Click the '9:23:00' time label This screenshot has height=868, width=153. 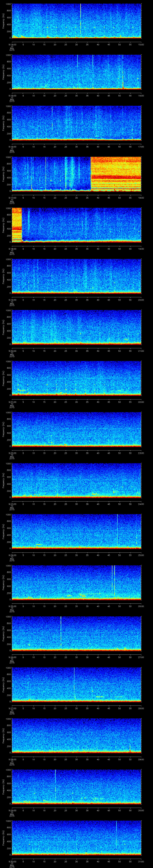(x=12, y=504)
